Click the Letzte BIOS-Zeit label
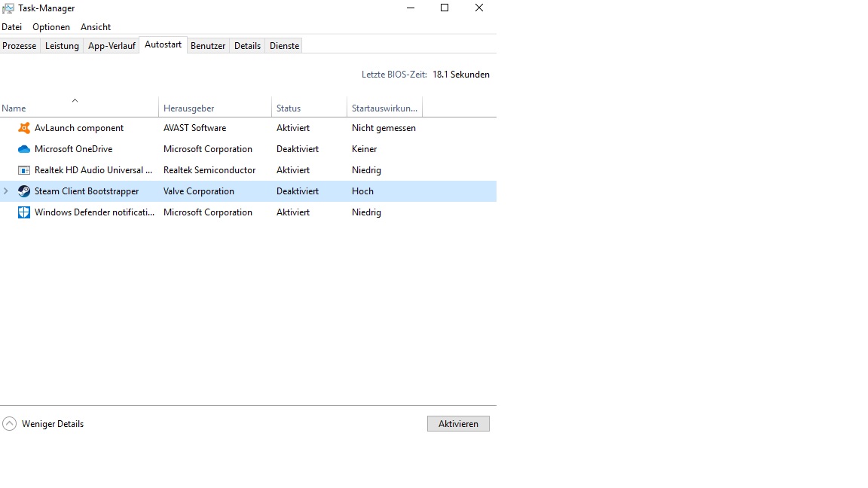Viewport: 868px width, 488px height. pos(394,74)
